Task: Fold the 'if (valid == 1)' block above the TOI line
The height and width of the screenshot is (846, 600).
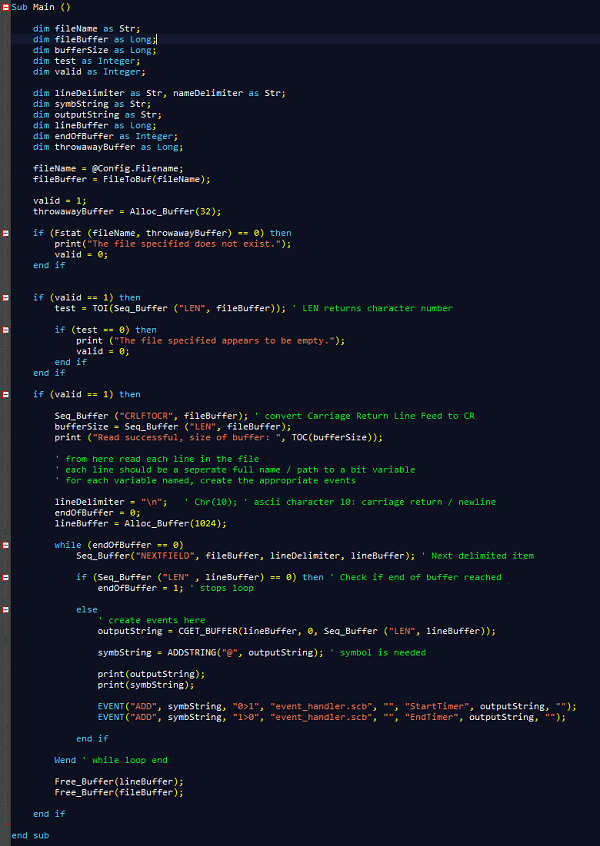Action: tap(6, 297)
